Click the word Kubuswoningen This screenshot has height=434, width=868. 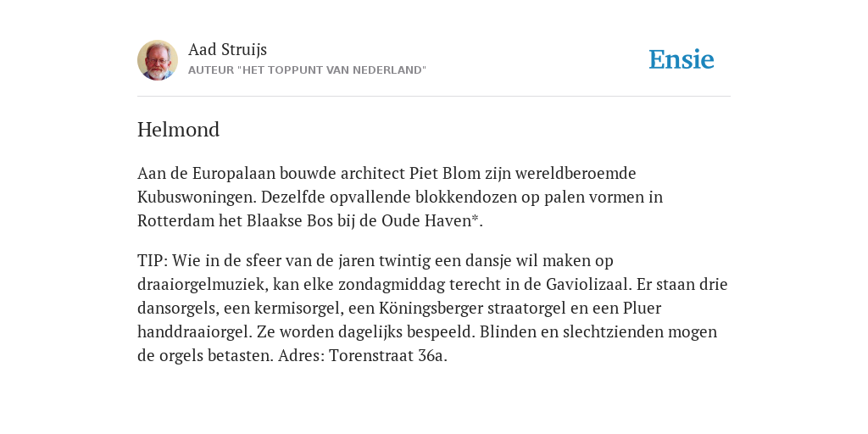[197, 198]
